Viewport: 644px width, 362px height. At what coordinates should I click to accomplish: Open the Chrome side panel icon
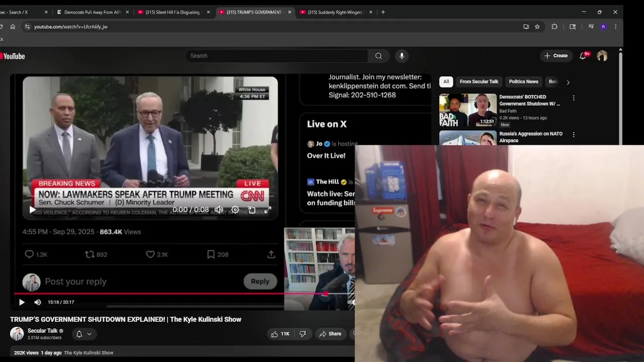point(573,27)
